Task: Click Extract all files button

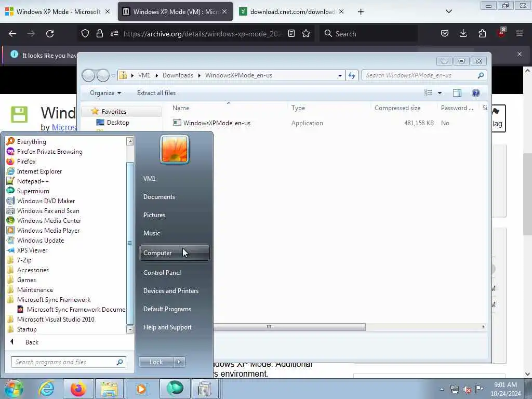Action: point(156,93)
